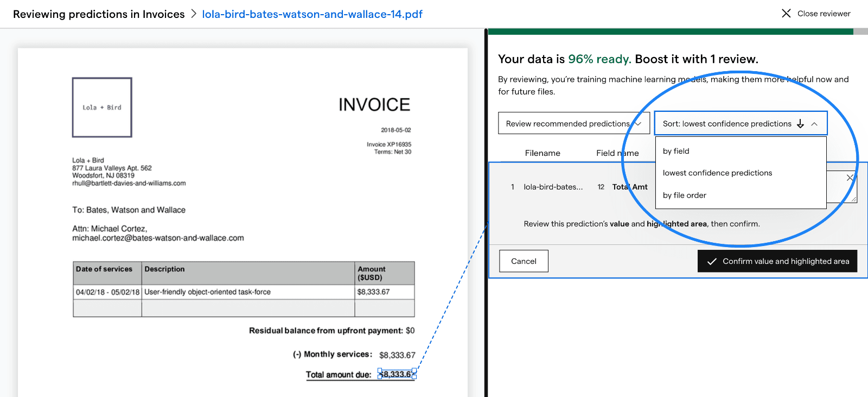
Task: Select the lola-bird-bates... filename row
Action: pos(553,187)
